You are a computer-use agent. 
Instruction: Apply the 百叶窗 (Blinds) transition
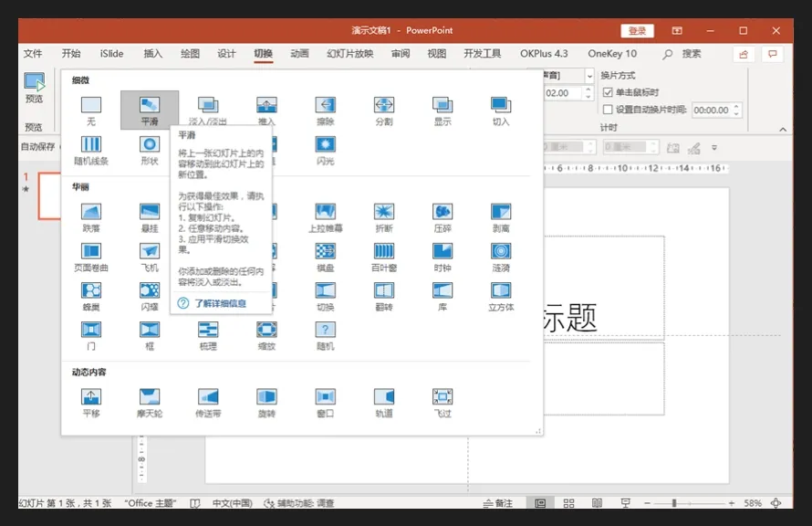tap(384, 257)
